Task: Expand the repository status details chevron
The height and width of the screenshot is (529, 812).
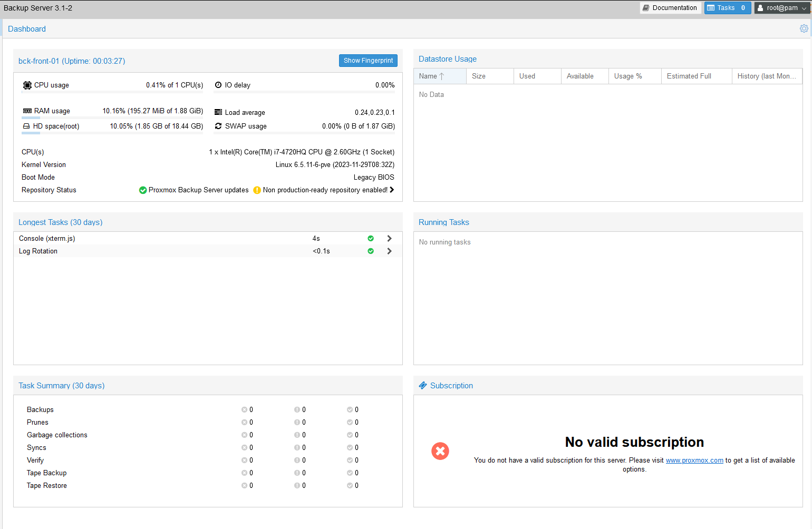Action: (x=392, y=190)
